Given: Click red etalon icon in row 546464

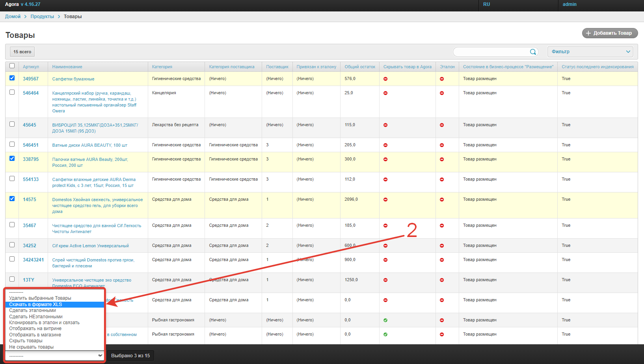Looking at the screenshot, I should click(442, 93).
